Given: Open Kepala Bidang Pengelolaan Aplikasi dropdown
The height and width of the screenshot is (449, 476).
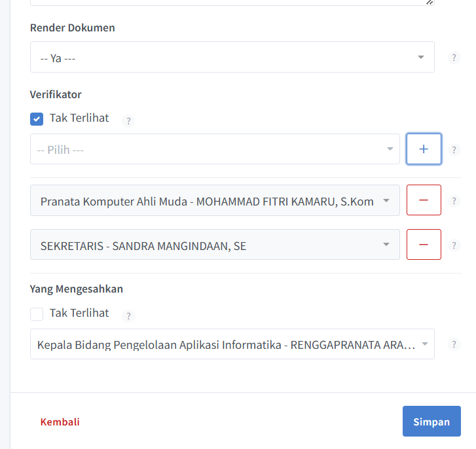Looking at the screenshot, I should 232,344.
